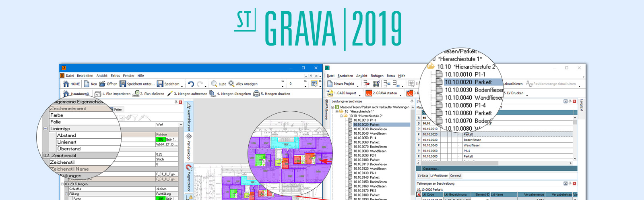The image size is (644, 200).
Task: Click Speichern unter... save-as icon
Action: click(123, 84)
